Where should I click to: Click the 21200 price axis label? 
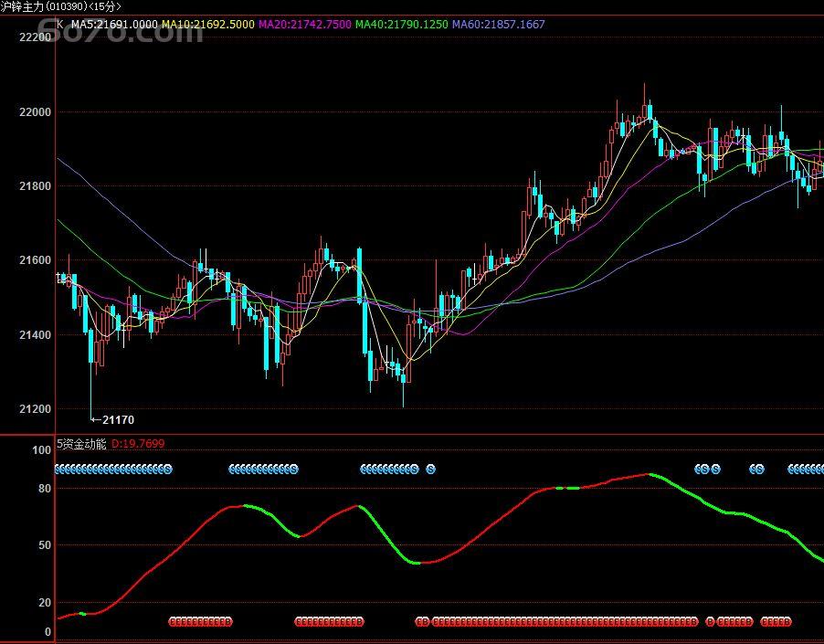pyautogui.click(x=35, y=408)
